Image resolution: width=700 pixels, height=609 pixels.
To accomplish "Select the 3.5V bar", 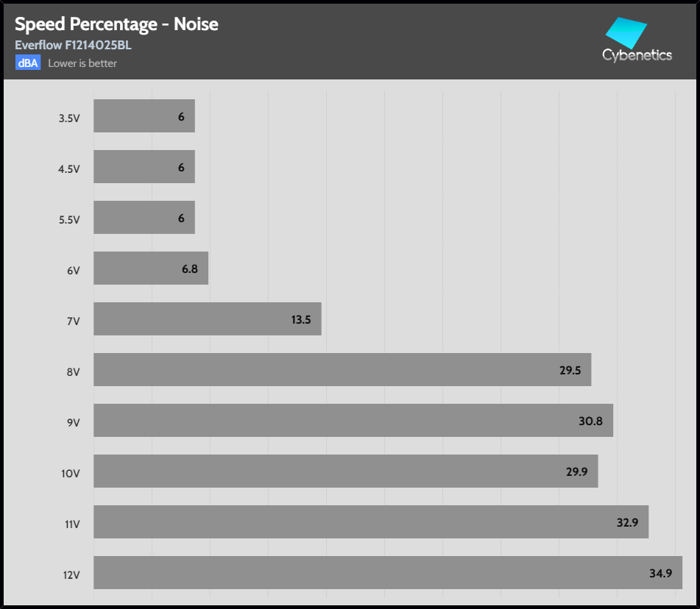I will [144, 116].
